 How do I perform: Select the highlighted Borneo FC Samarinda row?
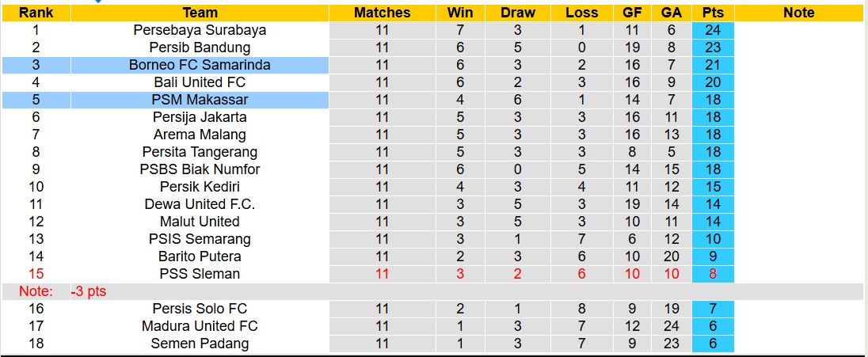[x=200, y=65]
